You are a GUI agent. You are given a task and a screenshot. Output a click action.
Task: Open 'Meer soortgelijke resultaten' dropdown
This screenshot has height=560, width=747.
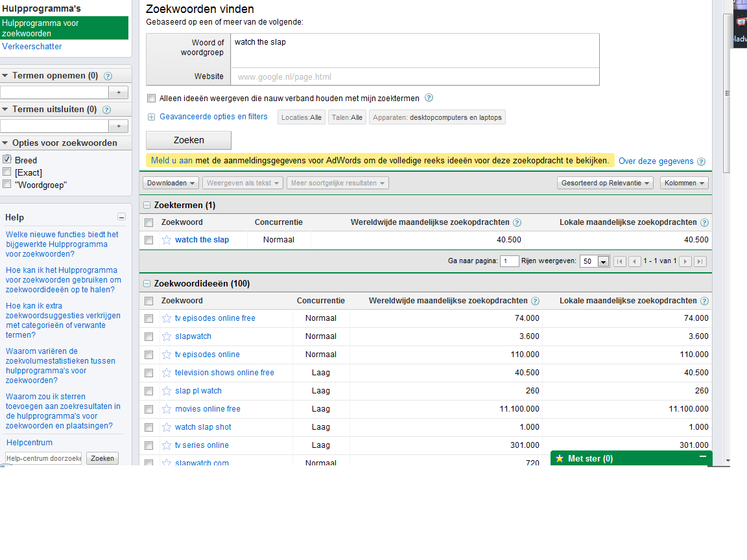(338, 183)
